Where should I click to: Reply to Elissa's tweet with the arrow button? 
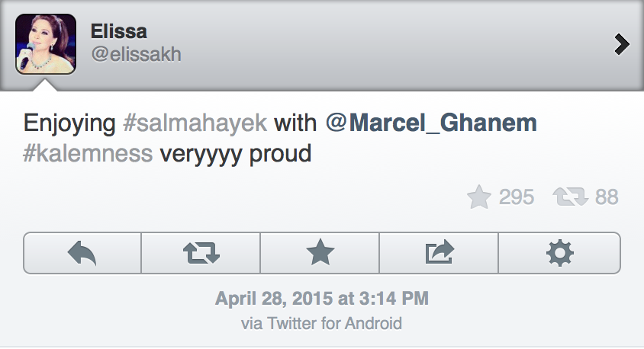tap(82, 252)
